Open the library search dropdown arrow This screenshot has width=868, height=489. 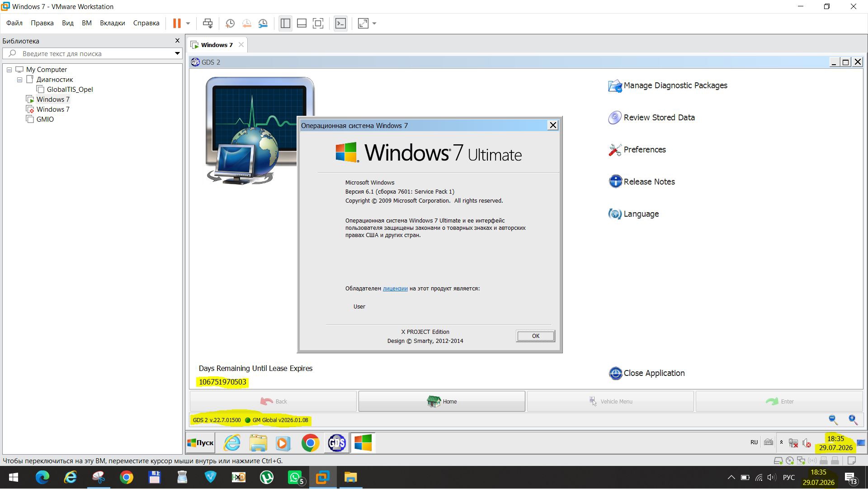point(177,53)
